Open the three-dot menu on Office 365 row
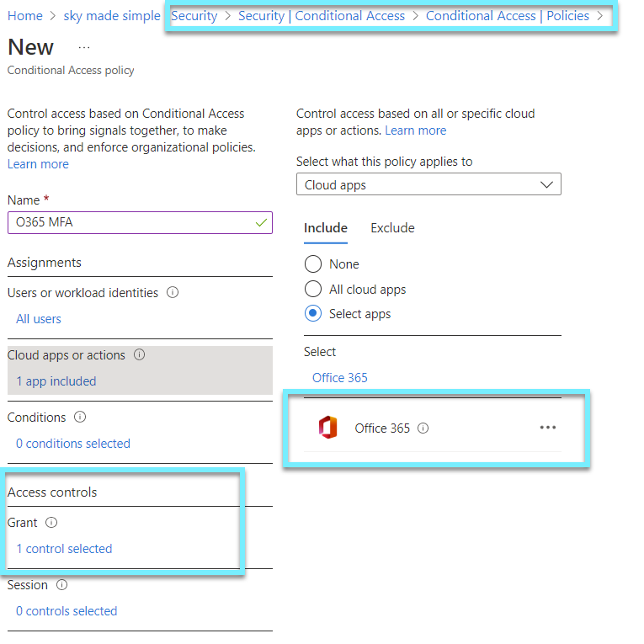The image size is (644, 644). pos(548,428)
